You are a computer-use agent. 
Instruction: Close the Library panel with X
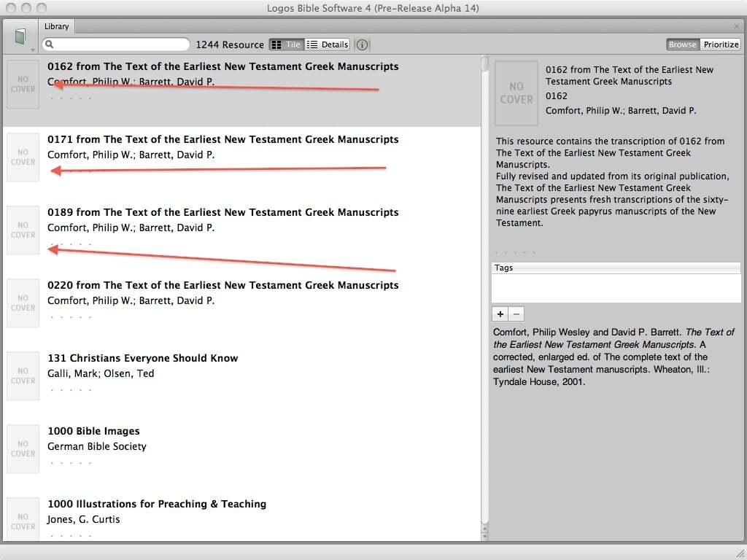coord(737,26)
